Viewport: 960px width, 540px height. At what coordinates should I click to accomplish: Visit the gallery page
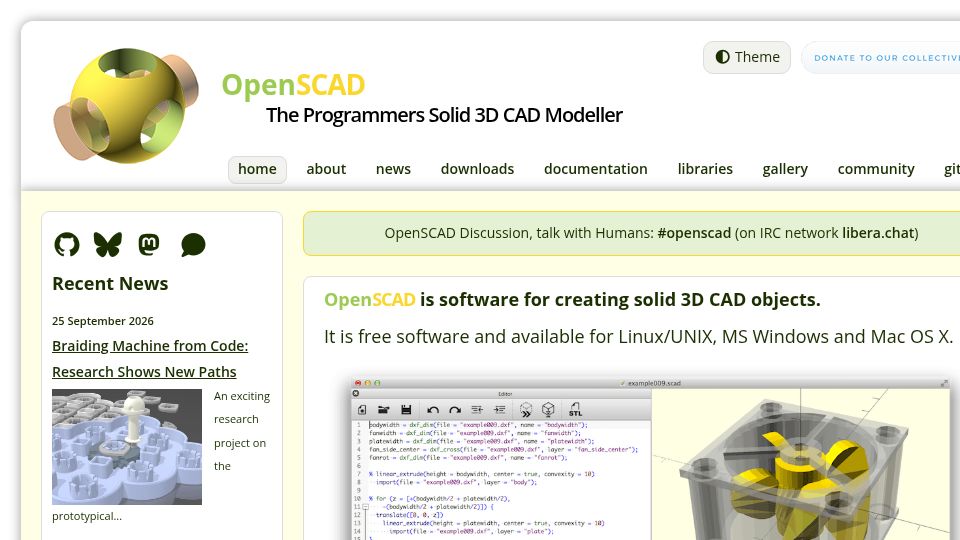pyautogui.click(x=785, y=169)
